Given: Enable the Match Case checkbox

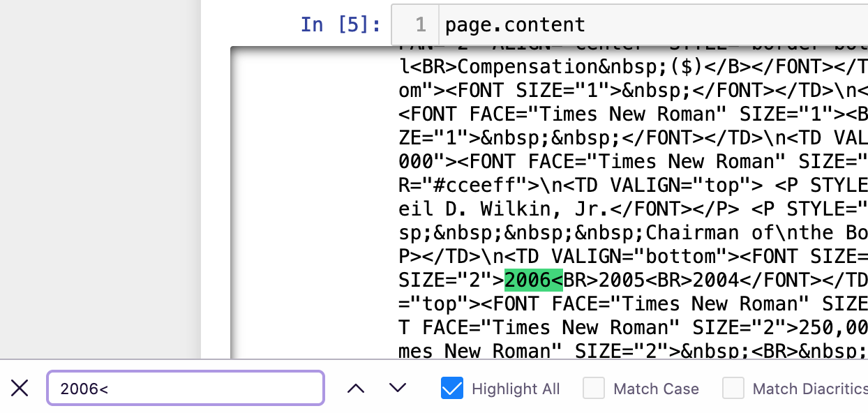Looking at the screenshot, I should (594, 389).
